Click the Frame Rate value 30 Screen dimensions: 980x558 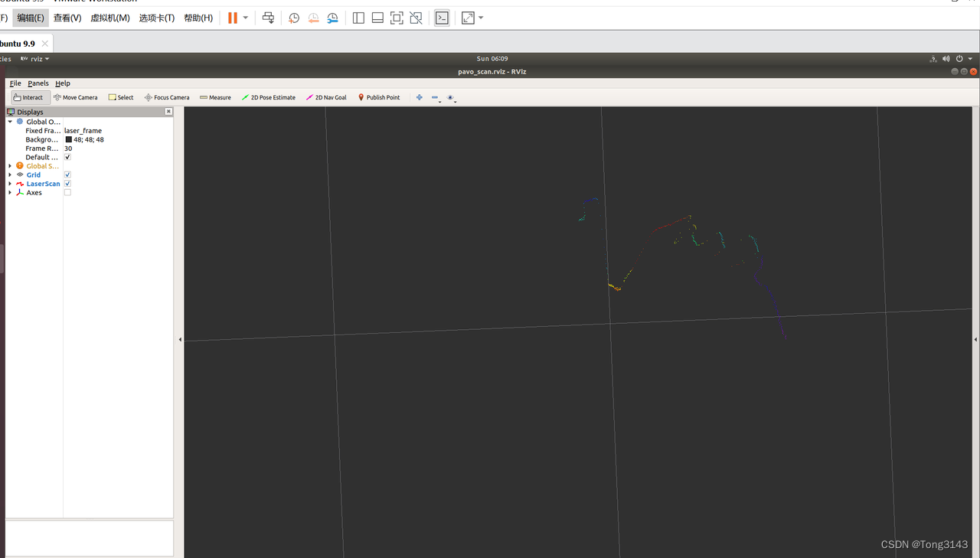tap(68, 148)
